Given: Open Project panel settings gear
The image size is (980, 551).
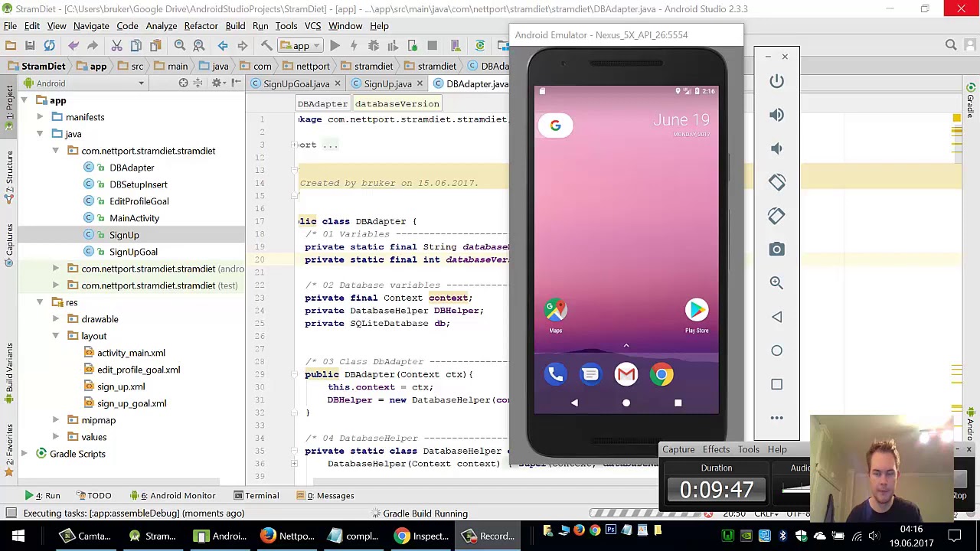Looking at the screenshot, I should tap(217, 83).
